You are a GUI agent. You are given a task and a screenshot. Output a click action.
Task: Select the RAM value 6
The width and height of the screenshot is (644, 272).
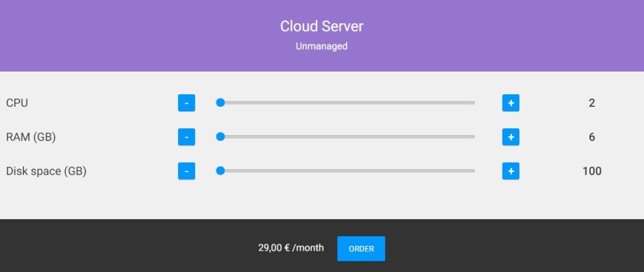[592, 137]
